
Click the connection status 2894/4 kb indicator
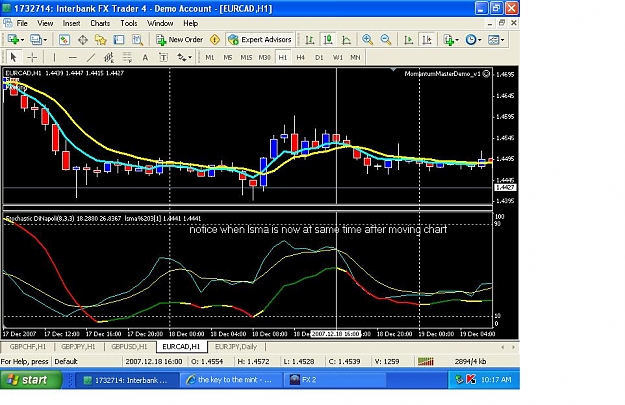tap(470, 362)
